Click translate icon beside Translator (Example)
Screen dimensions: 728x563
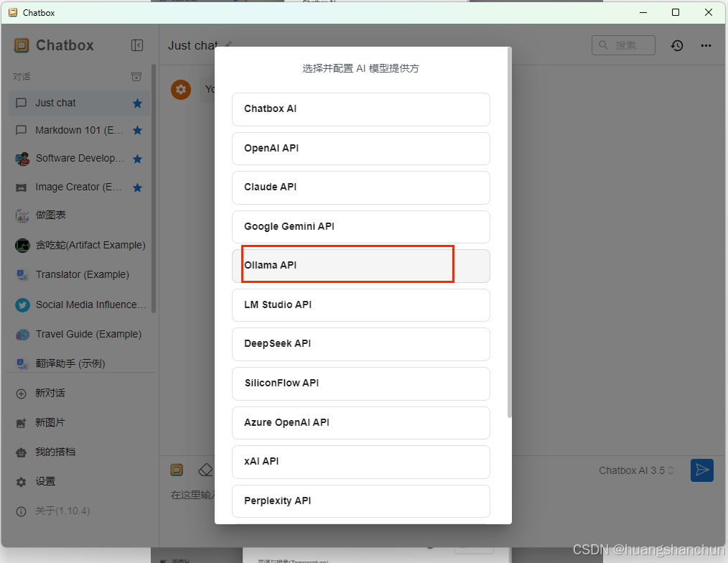(22, 275)
